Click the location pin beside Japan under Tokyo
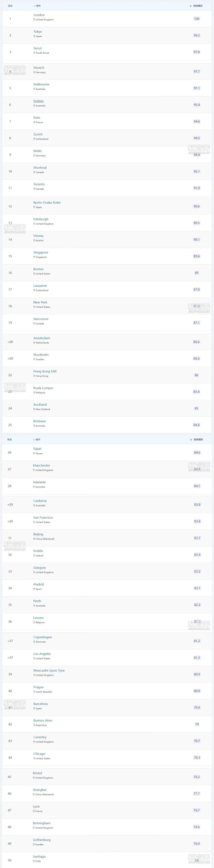This screenshot has width=214, height=868. 34,36
